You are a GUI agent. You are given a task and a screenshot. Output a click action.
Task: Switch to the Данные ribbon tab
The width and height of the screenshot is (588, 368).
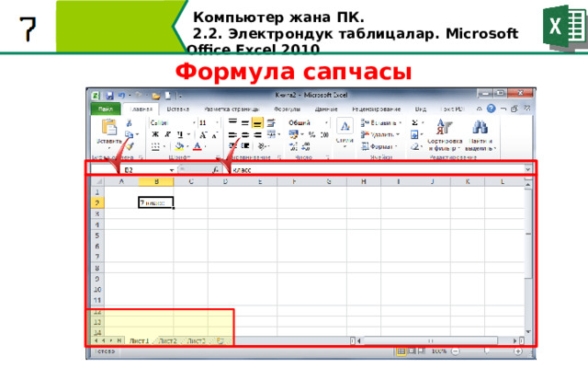click(326, 109)
